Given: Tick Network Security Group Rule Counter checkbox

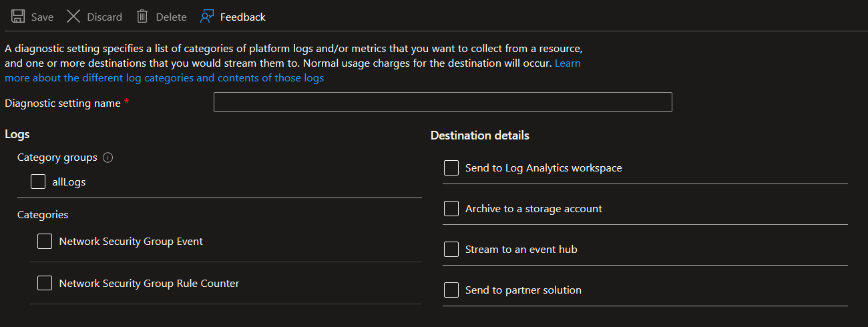Looking at the screenshot, I should (x=45, y=284).
